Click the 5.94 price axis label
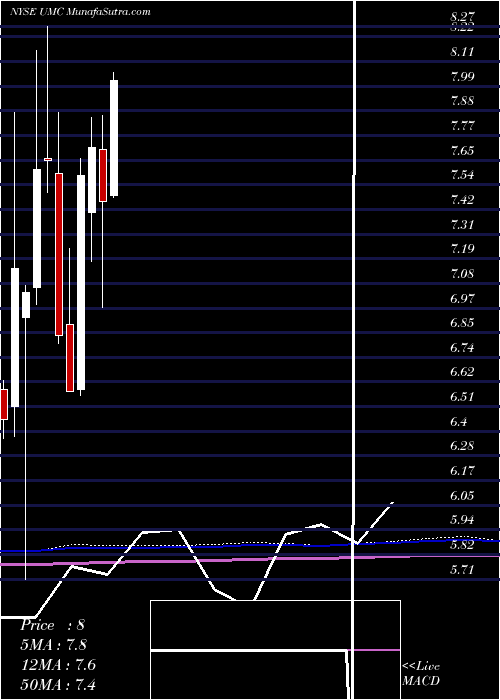Screen dimensions: 500x700 point(462,520)
